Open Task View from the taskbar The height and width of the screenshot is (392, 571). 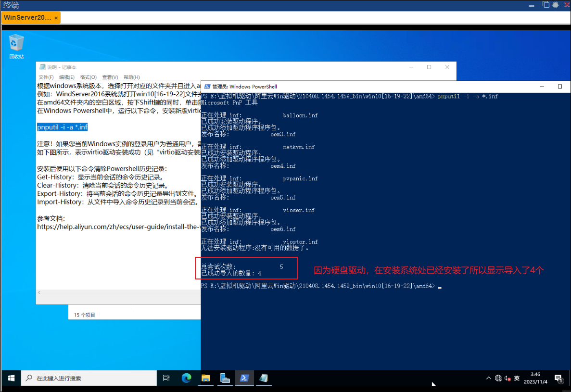pos(166,378)
